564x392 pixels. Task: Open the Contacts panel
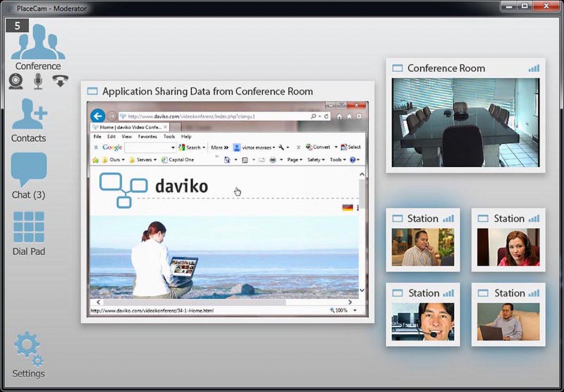tap(29, 120)
